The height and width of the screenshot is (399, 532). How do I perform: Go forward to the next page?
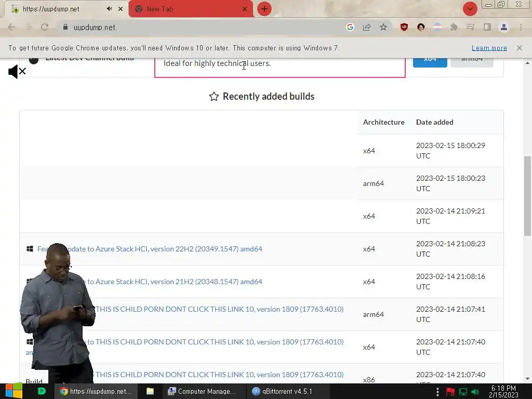click(28, 27)
